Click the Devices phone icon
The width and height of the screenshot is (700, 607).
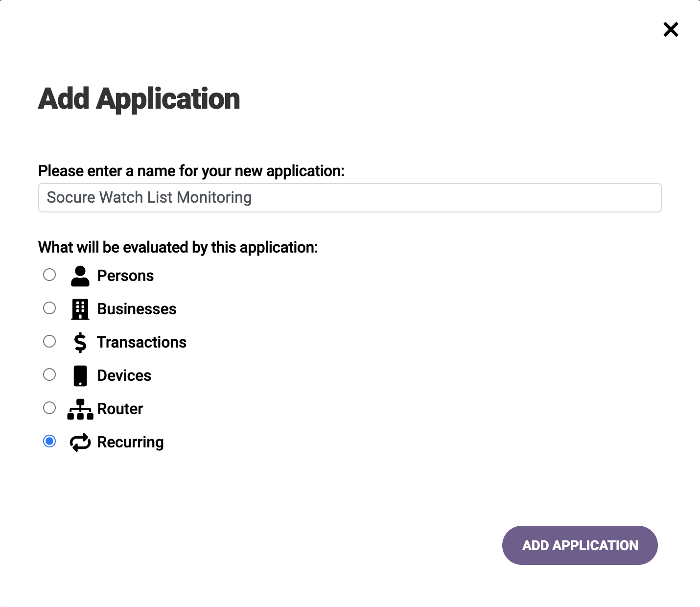click(80, 376)
